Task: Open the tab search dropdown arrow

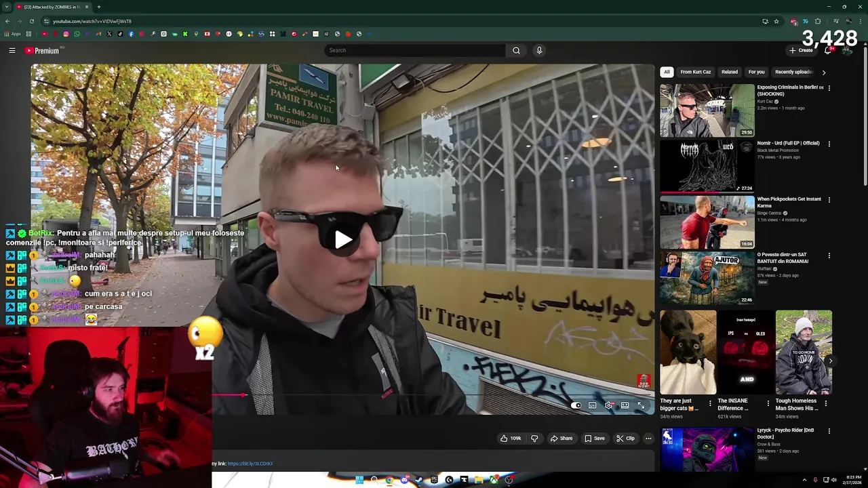Action: [x=6, y=7]
